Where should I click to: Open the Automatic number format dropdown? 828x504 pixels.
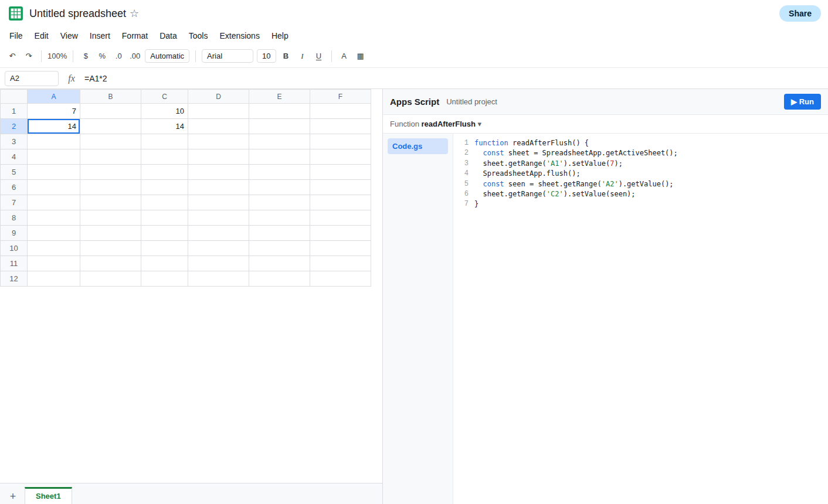(x=167, y=56)
